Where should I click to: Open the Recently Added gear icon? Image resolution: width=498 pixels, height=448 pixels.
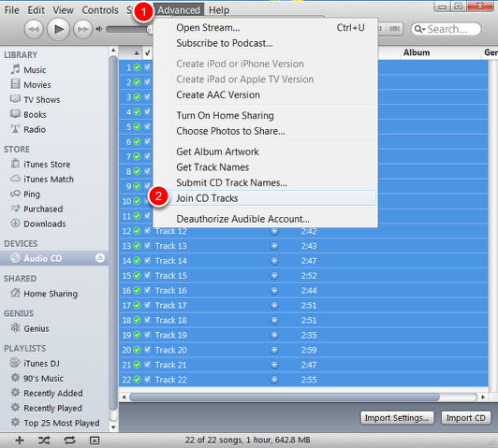tap(15, 393)
